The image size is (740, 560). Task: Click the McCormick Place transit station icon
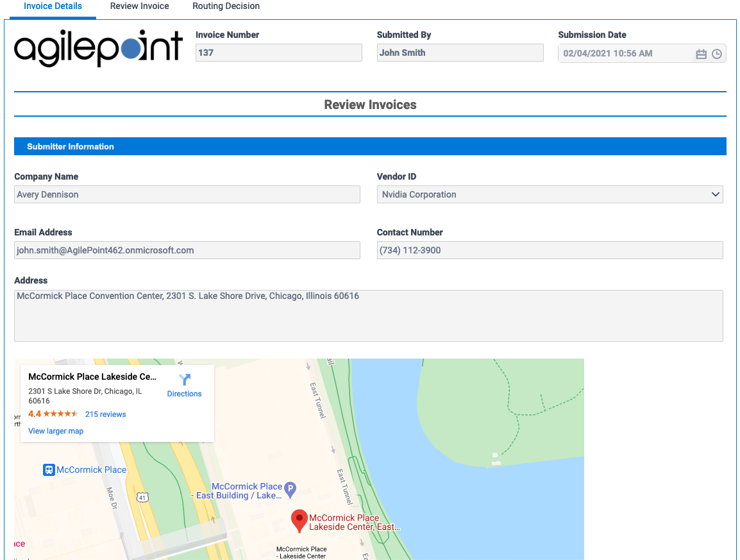click(49, 470)
